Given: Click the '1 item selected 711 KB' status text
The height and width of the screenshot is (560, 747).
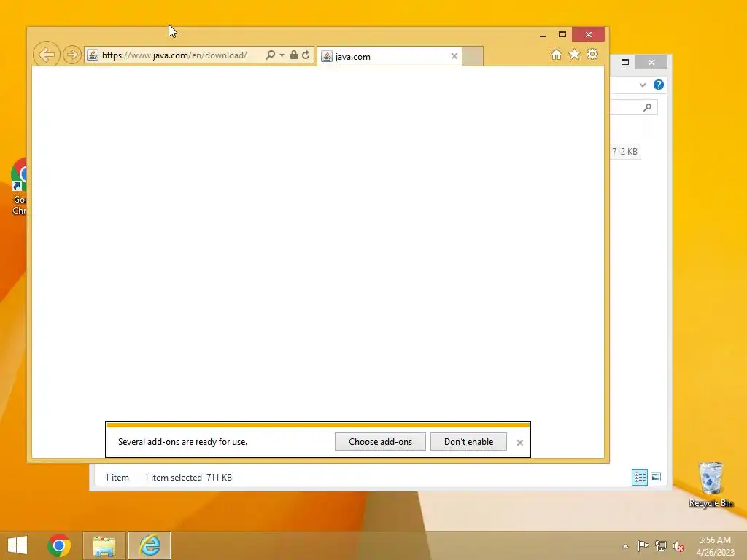Looking at the screenshot, I should pos(188,477).
